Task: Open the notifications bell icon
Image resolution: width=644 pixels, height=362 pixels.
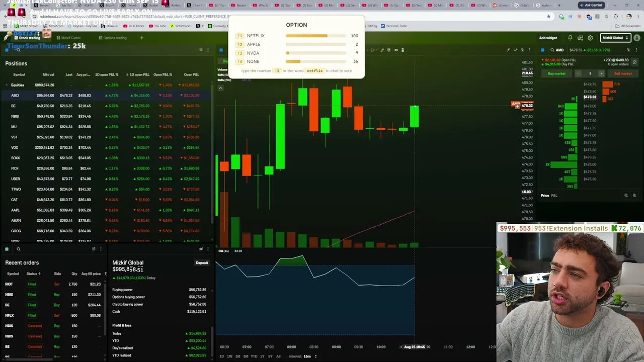Action: pyautogui.click(x=570, y=38)
